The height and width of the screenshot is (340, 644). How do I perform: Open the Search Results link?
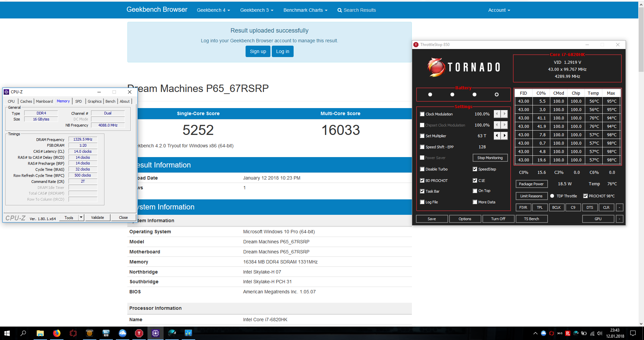[356, 10]
